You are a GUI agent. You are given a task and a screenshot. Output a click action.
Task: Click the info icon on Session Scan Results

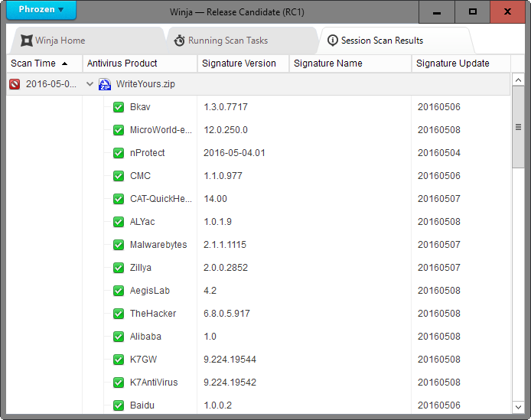click(x=332, y=41)
